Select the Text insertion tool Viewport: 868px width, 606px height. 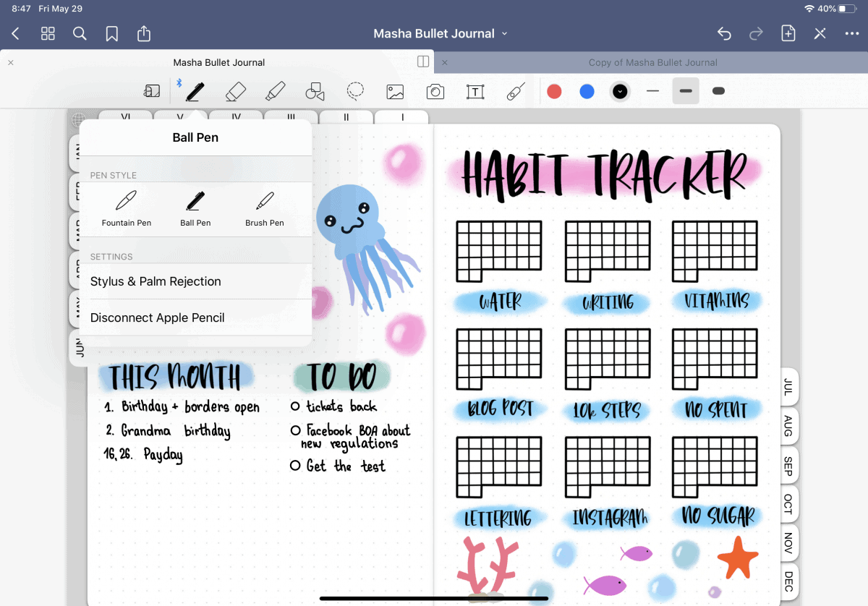coord(475,91)
